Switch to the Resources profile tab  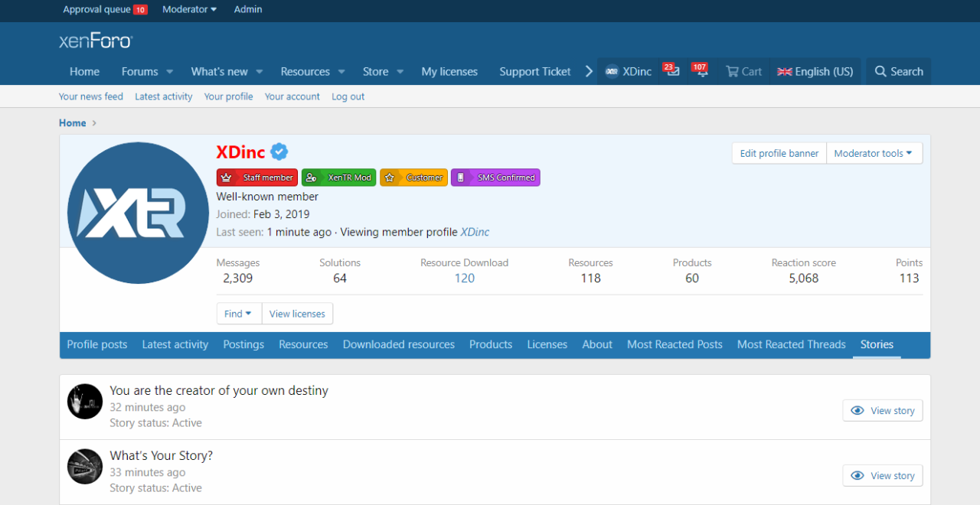coord(303,344)
